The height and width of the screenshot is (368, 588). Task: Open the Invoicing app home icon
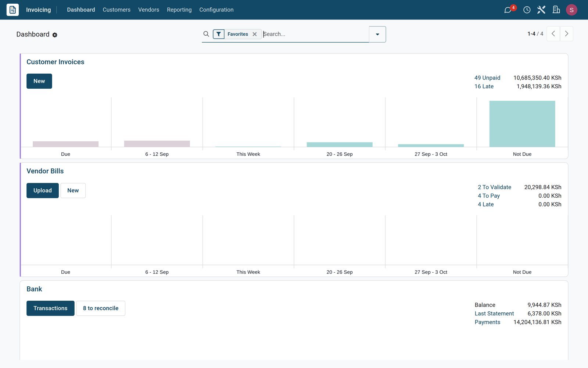coord(12,10)
